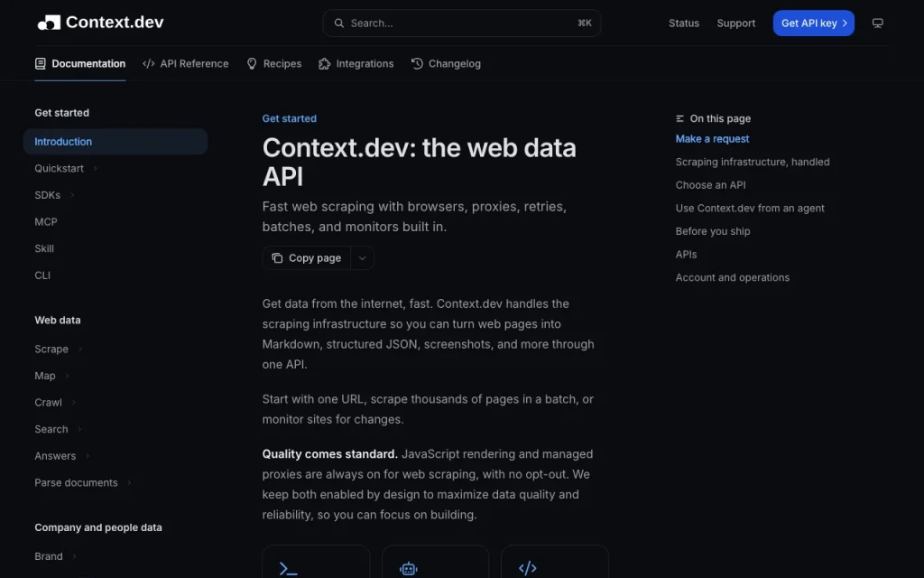924x578 pixels.
Task: Expand the Quickstart chevron
Action: coord(95,169)
